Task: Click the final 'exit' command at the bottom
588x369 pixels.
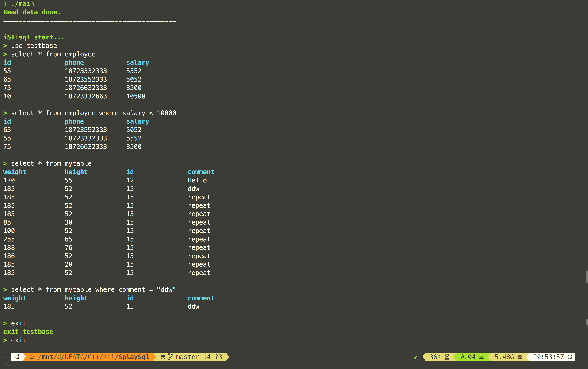Action: coord(18,340)
